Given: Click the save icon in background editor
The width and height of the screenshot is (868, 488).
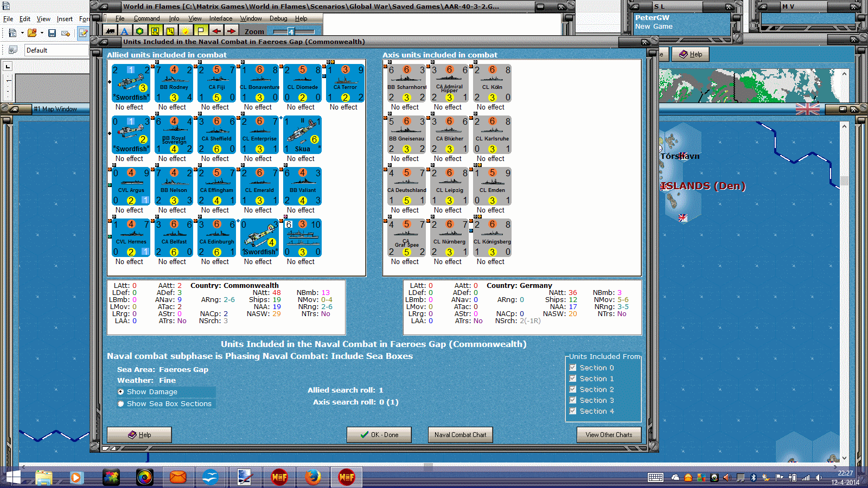Looking at the screenshot, I should click(x=52, y=33).
